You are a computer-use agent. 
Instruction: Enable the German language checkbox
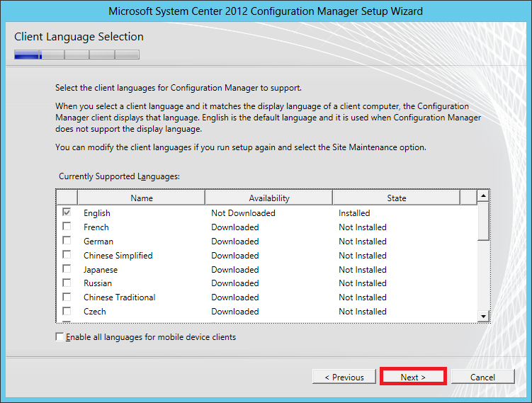[67, 242]
